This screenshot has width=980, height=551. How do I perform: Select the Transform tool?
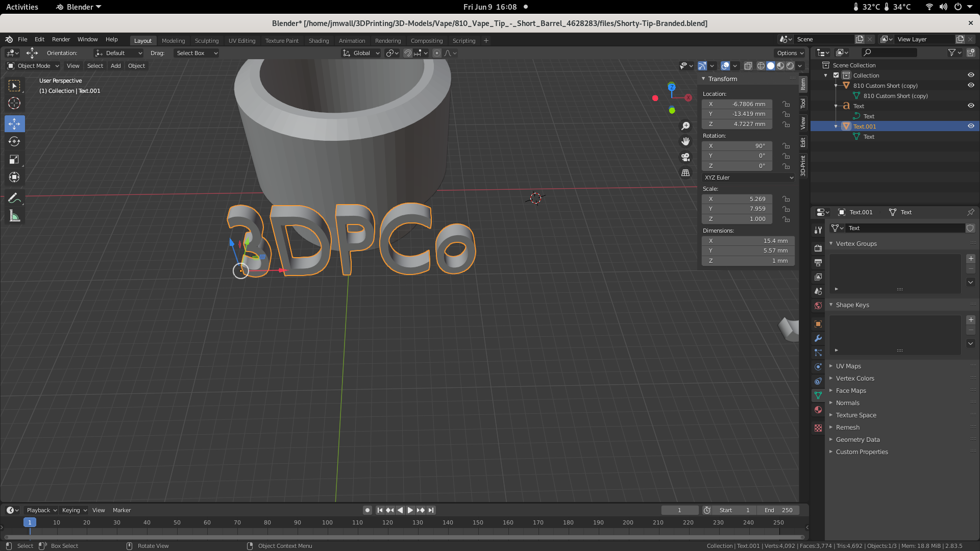coord(14,177)
